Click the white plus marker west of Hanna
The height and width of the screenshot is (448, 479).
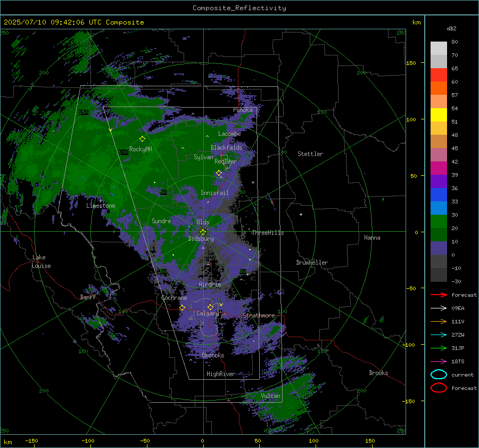coord(301,214)
